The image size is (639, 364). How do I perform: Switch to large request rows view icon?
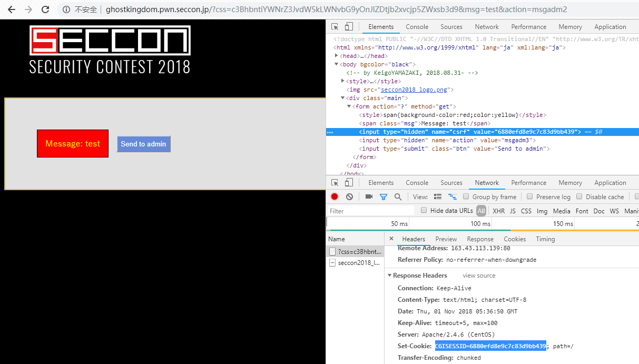(x=438, y=196)
